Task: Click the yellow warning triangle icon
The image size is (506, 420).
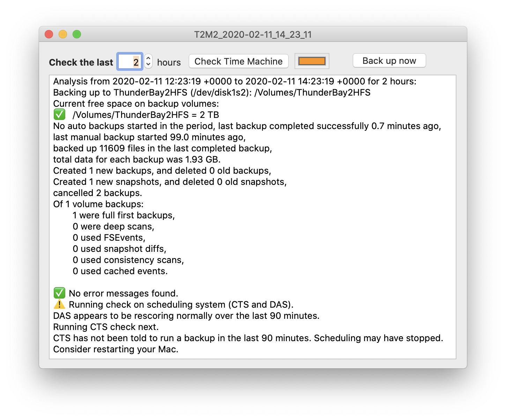Action: [59, 304]
